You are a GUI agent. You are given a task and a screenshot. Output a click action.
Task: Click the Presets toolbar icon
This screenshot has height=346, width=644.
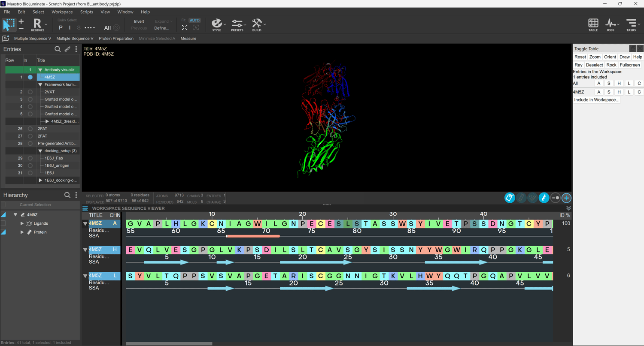[237, 24]
